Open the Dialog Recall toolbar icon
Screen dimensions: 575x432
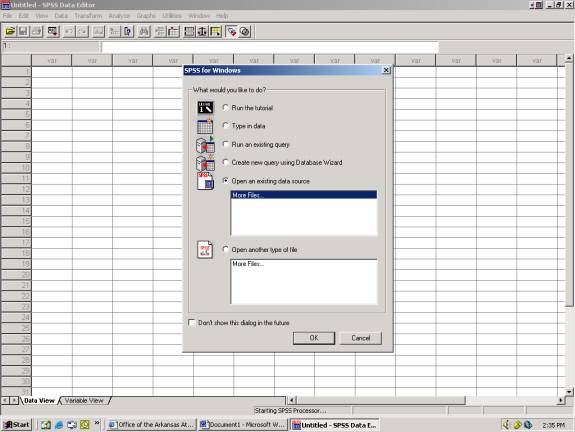click(53, 32)
